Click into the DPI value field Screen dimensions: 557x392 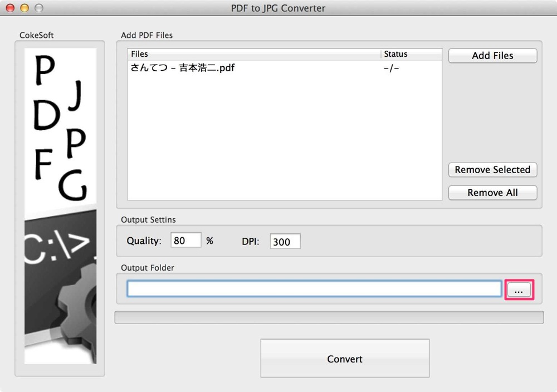pos(285,242)
